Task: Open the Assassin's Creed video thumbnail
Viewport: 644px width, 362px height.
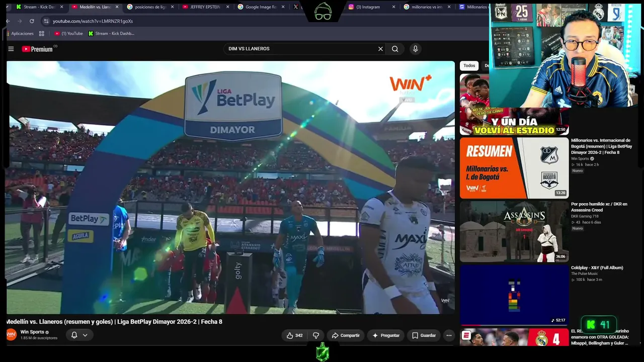Action: click(x=514, y=232)
